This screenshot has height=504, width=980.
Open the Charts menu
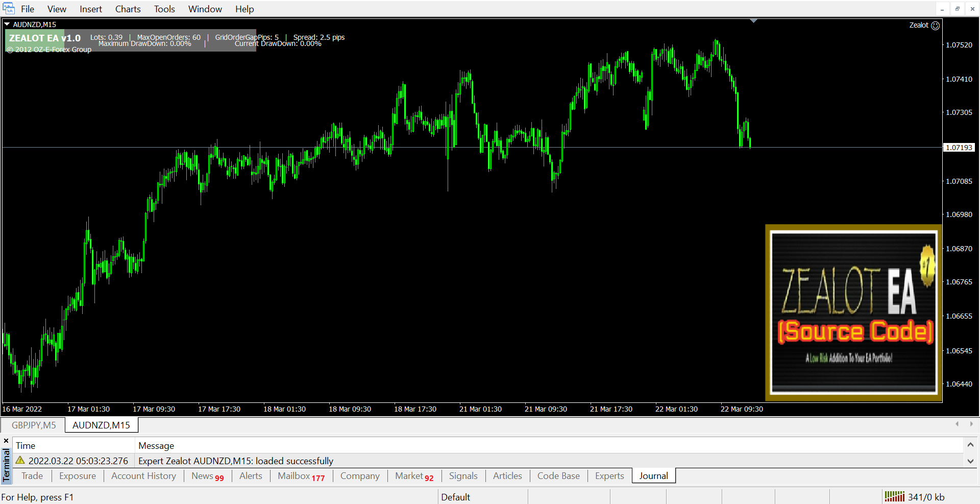click(x=128, y=9)
